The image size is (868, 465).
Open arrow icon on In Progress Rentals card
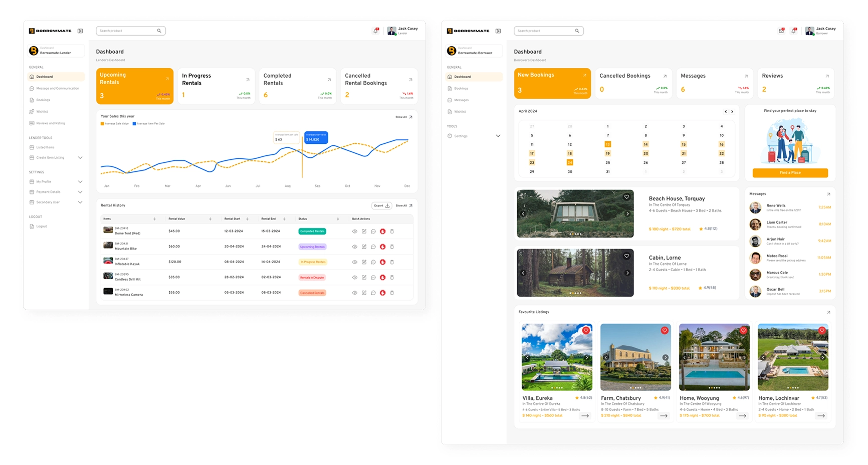[x=248, y=80]
